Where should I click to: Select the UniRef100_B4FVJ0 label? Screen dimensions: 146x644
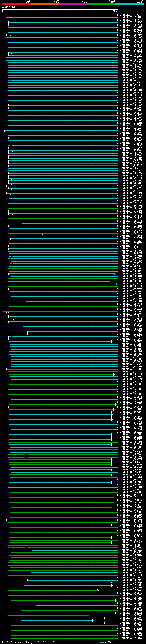pyautogui.click(x=131, y=248)
